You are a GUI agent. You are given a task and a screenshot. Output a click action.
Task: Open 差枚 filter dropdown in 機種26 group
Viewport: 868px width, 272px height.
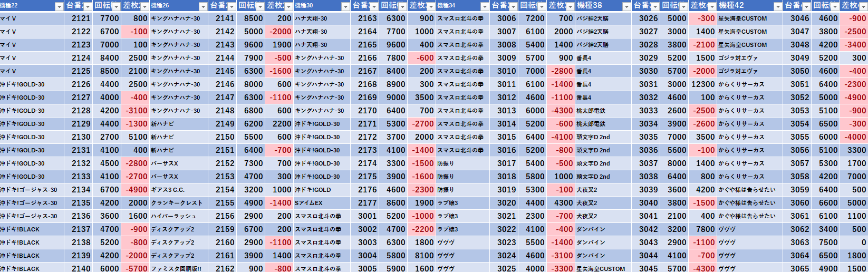(288, 6)
